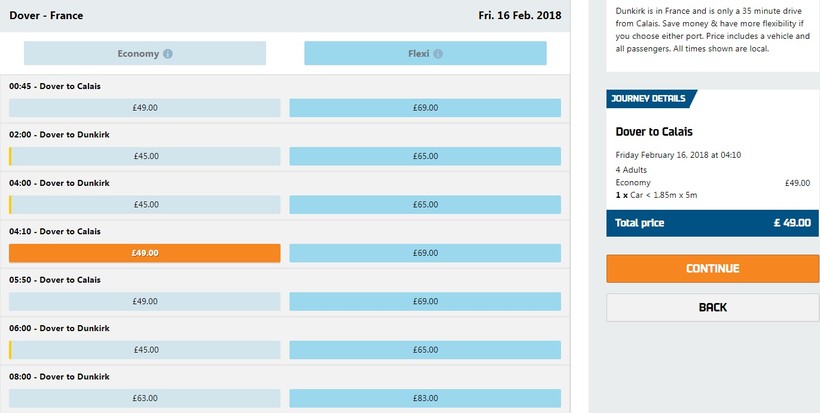Choose 04:10 Dover to Calais Flexi £69.00

[x=425, y=253]
